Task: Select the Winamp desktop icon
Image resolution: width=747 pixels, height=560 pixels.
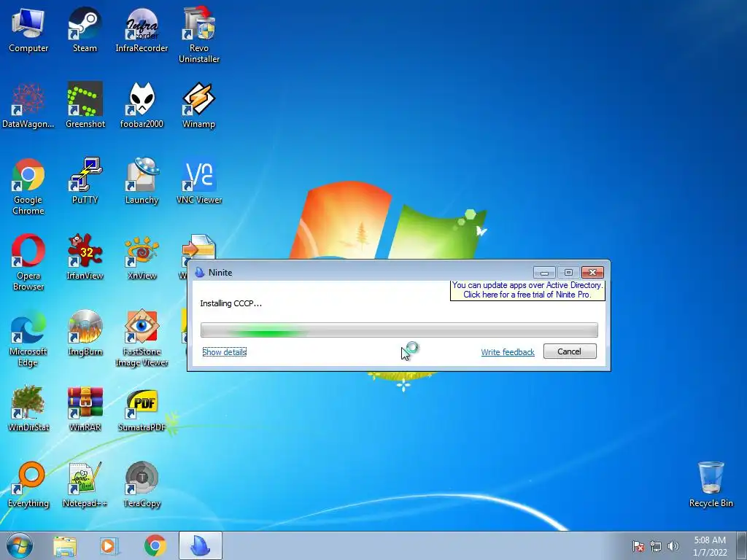Action: (198, 105)
